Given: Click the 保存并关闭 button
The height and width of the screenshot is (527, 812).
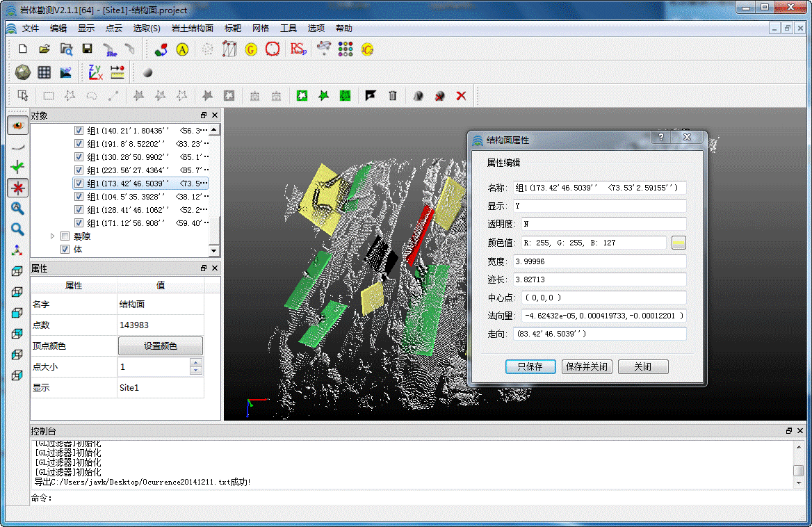Looking at the screenshot, I should (x=587, y=366).
